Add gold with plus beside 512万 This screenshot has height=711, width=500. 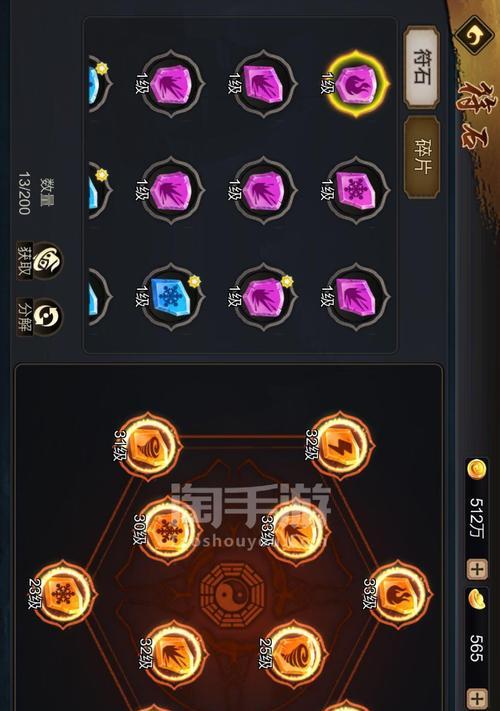click(477, 569)
